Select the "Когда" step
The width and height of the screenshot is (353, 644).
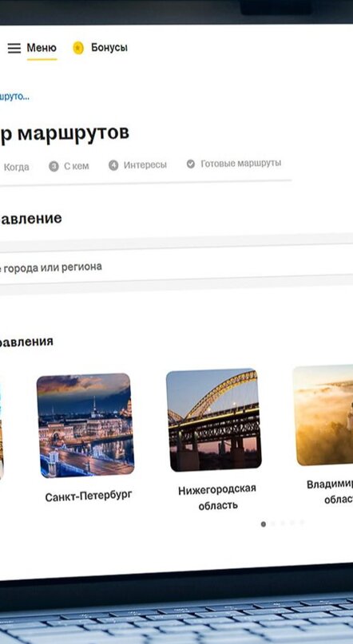[17, 167]
